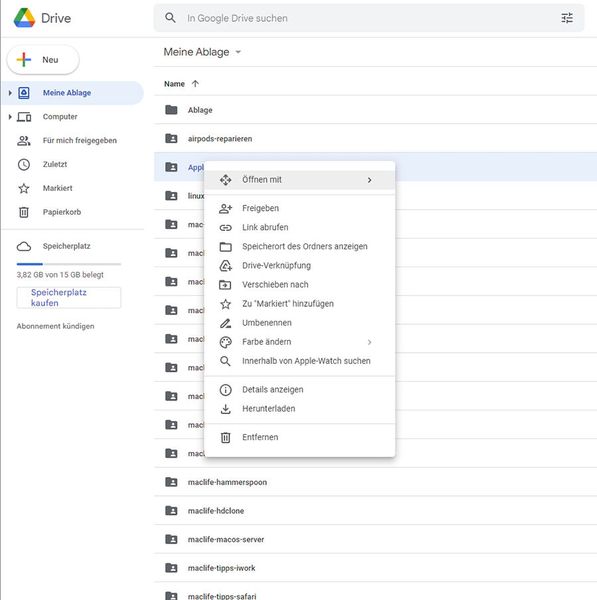The width and height of the screenshot is (597, 600).
Task: Choose Link abrufen menu entry
Action: pos(300,227)
